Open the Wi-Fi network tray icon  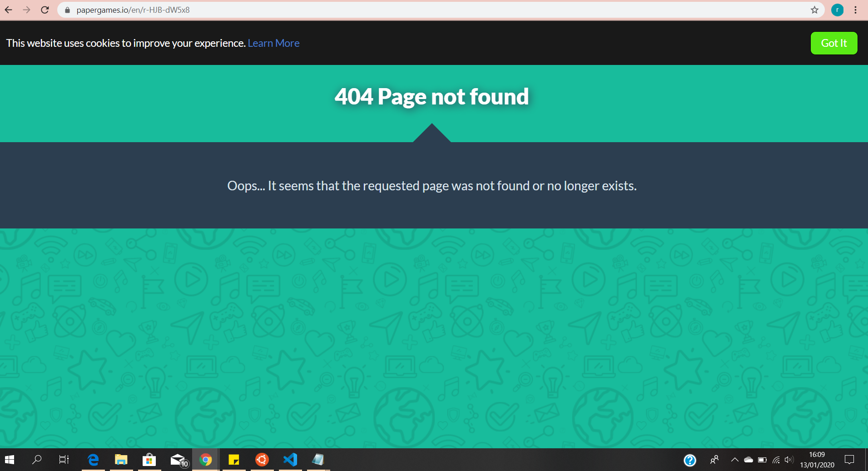[x=776, y=460]
